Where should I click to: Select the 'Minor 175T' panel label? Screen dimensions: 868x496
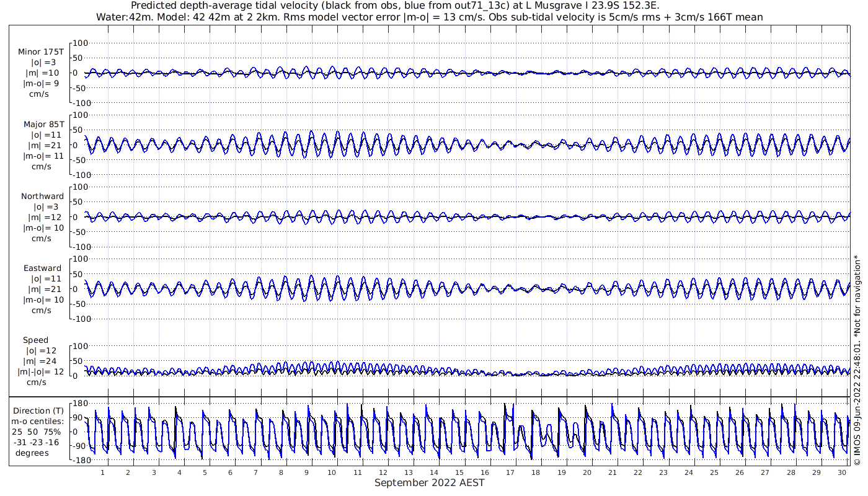pos(41,52)
